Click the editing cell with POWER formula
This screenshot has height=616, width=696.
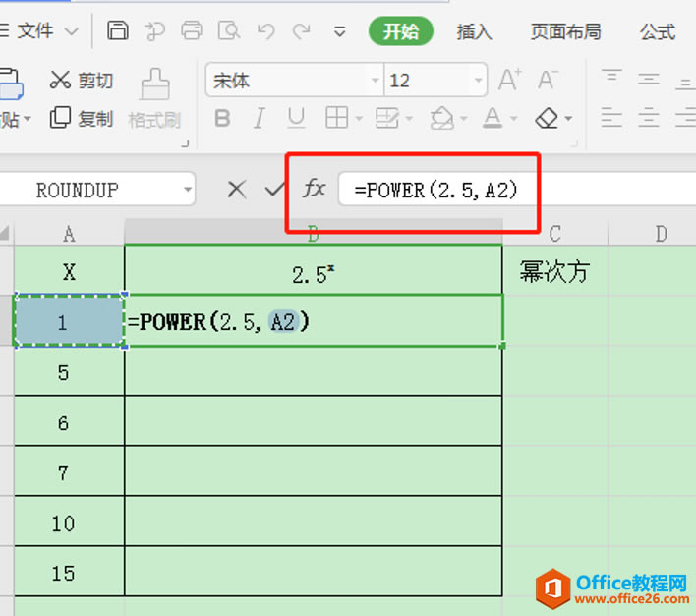tap(314, 321)
